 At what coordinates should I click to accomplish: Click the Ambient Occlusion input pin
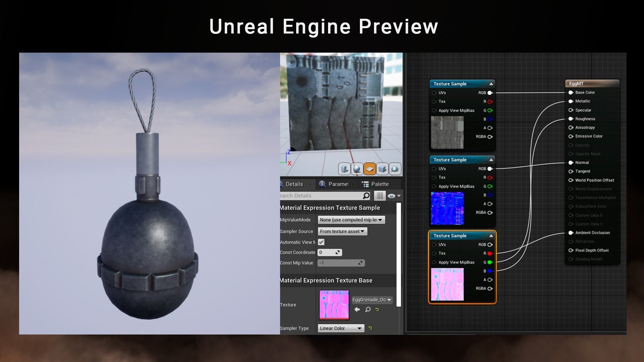(571, 233)
